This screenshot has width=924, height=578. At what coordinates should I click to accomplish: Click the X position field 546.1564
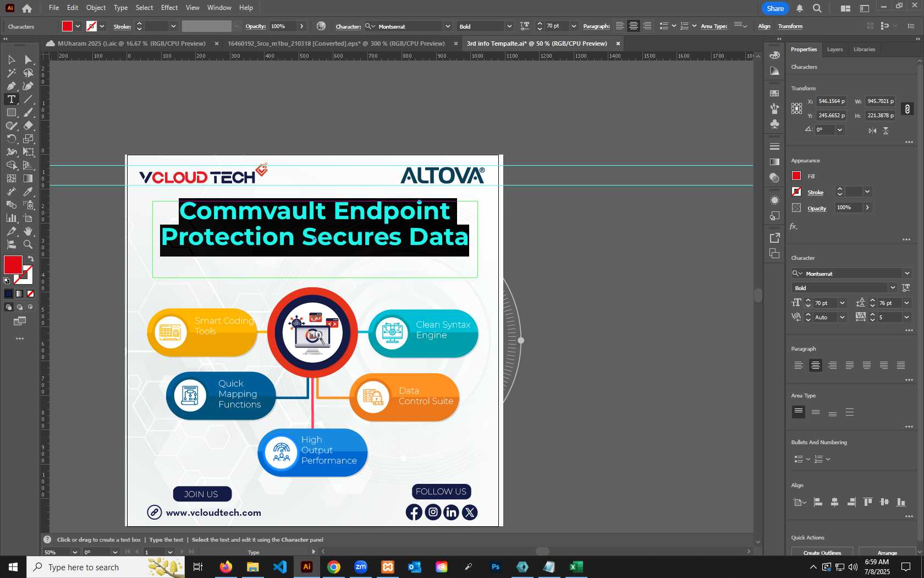click(831, 101)
